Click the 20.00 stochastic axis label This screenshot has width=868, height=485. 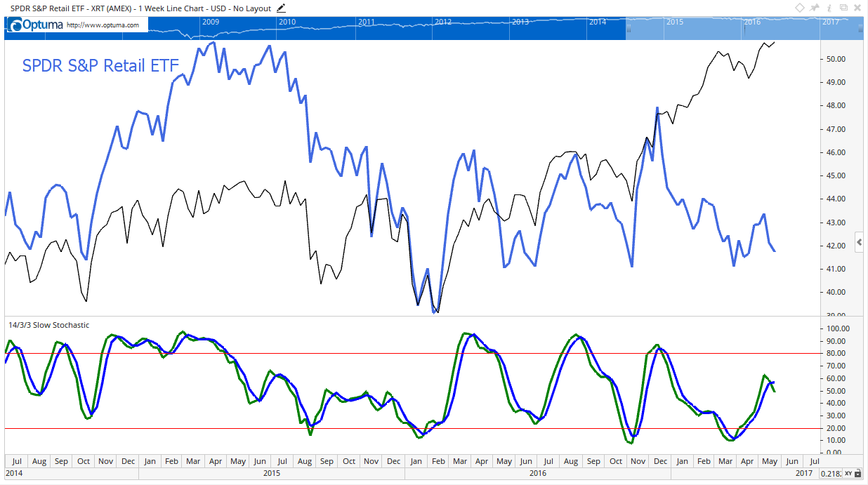(836, 428)
